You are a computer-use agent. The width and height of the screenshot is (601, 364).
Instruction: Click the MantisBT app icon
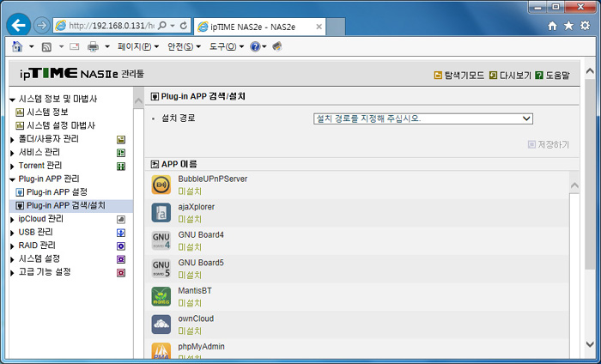pyautogui.click(x=161, y=296)
